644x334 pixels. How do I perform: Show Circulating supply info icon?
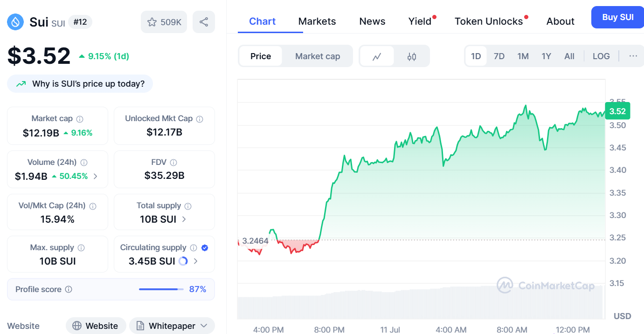coord(194,248)
